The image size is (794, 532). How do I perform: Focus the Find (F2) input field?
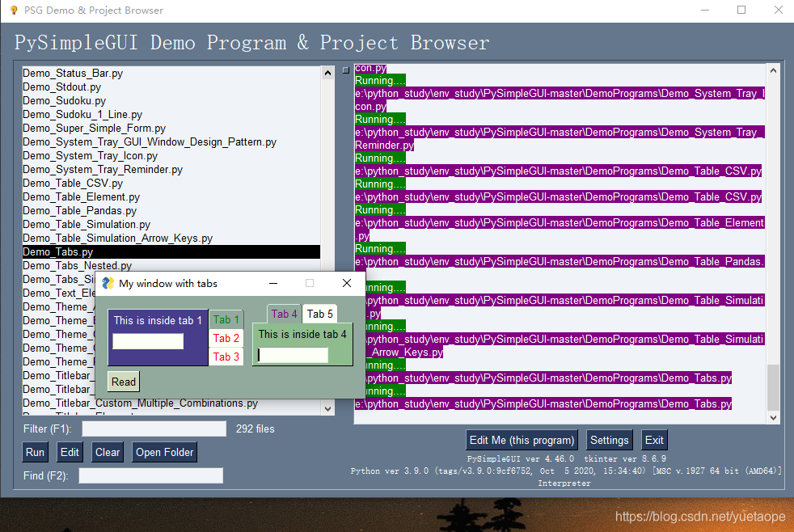coord(150,475)
